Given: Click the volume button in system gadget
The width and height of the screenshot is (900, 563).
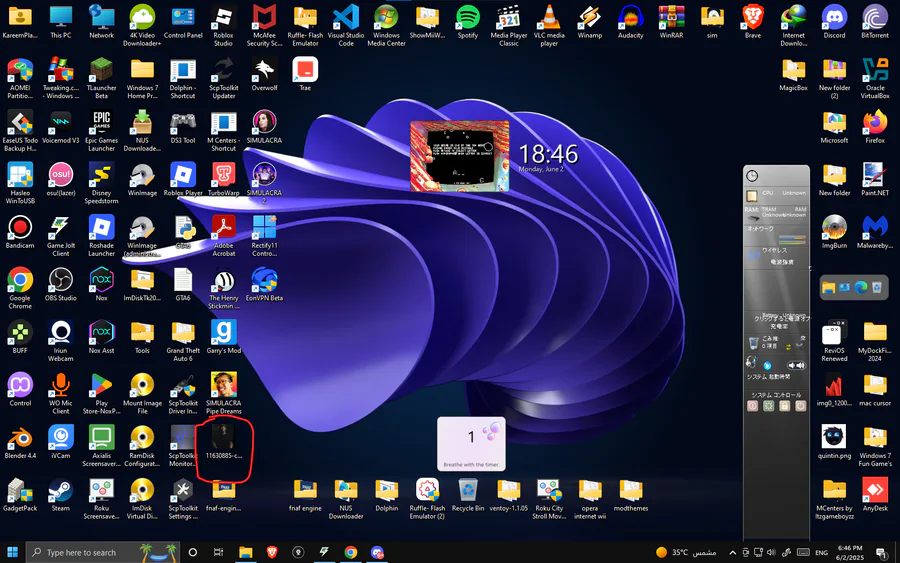Looking at the screenshot, I should (796, 365).
